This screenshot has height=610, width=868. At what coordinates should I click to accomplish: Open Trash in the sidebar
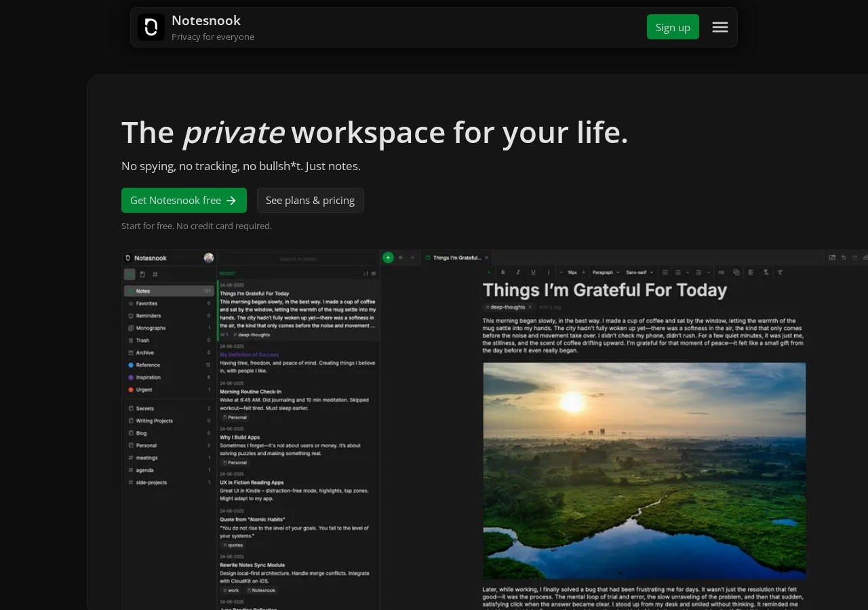pos(169,340)
